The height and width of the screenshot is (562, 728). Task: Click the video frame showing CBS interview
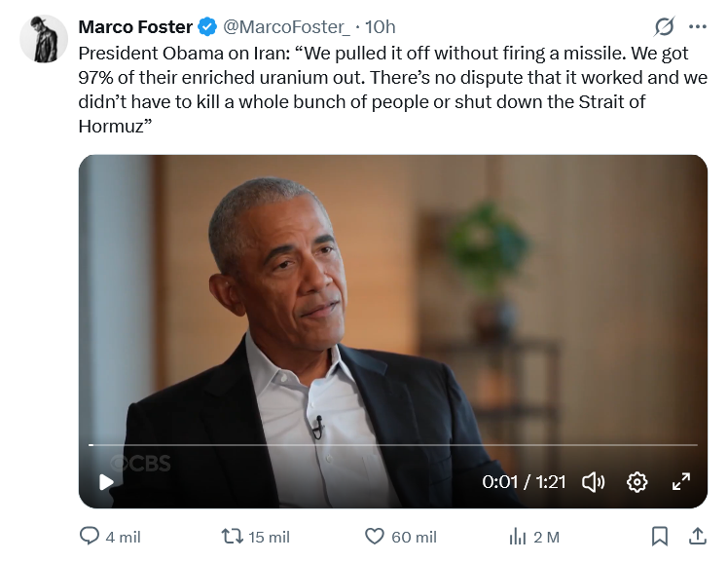pos(393,331)
